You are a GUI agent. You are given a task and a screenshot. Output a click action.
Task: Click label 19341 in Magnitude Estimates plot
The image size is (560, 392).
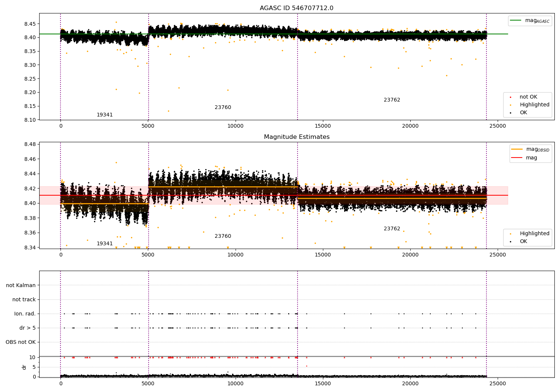pos(105,244)
